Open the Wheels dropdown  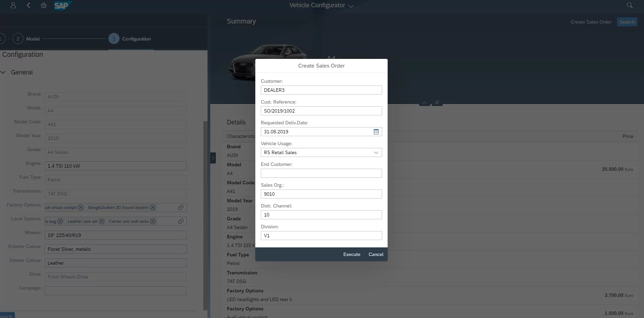(115, 235)
